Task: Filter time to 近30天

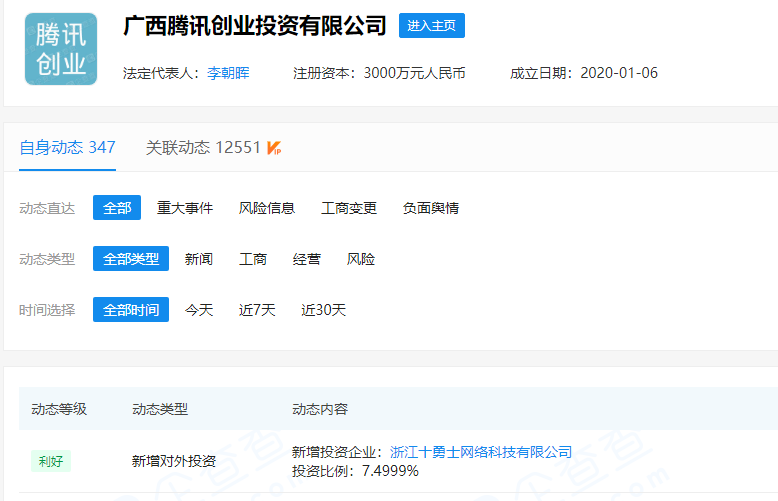Action: (x=324, y=310)
